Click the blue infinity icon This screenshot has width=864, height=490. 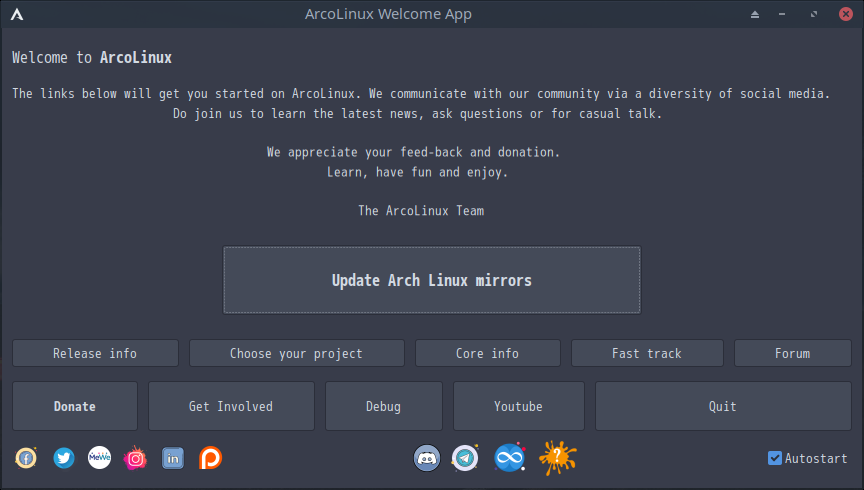click(510, 457)
